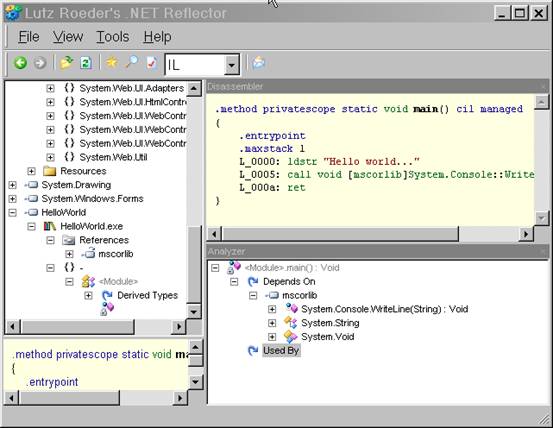
Task: Click the grey Forward navigation arrow
Action: point(40,63)
